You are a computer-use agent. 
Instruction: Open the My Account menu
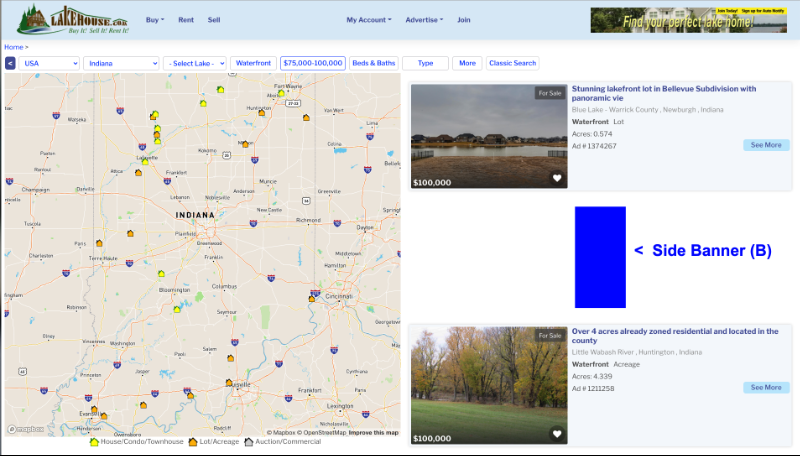coord(368,20)
